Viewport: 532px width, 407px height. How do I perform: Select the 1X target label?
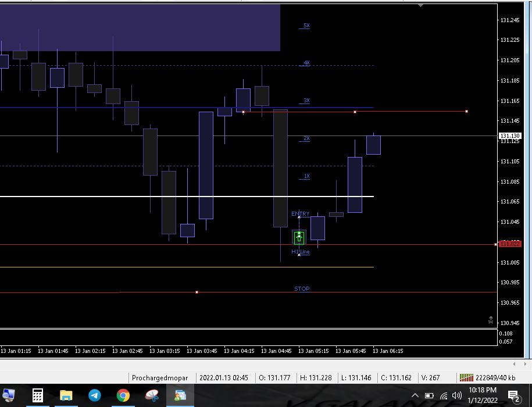(306, 176)
